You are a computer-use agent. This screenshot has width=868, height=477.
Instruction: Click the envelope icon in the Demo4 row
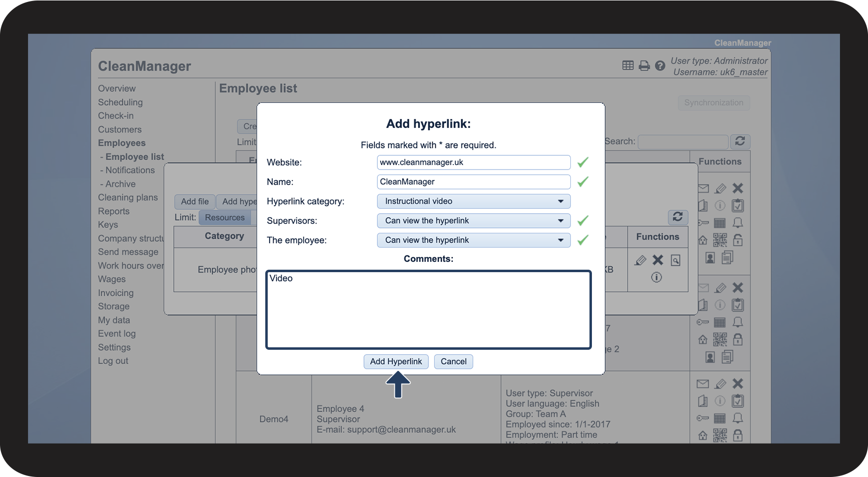coord(703,384)
